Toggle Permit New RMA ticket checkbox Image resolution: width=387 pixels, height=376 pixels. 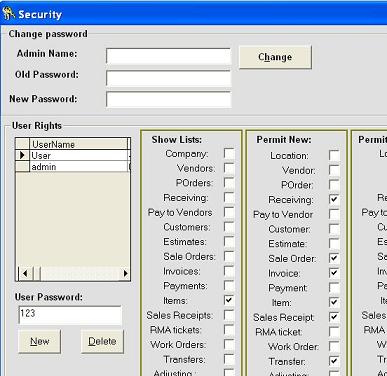(x=334, y=332)
